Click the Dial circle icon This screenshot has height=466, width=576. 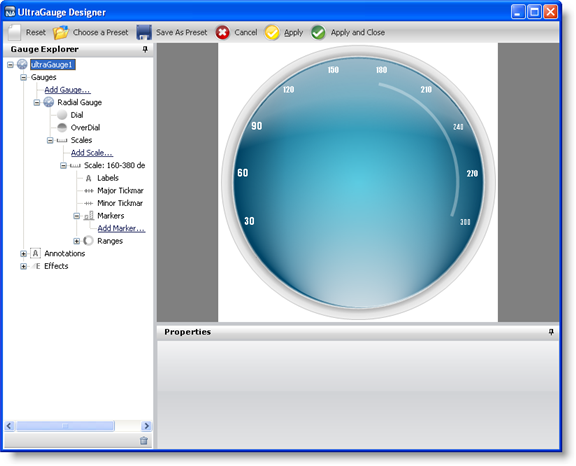coord(62,115)
